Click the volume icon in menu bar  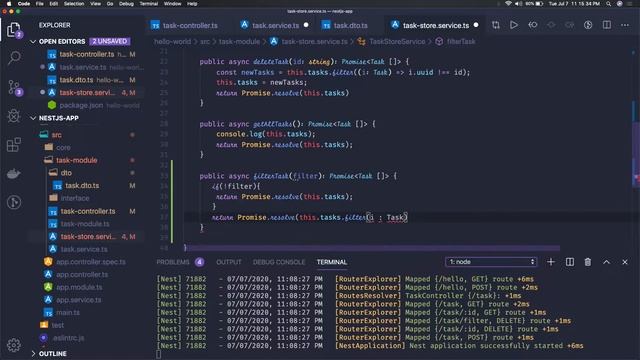tap(518, 4)
